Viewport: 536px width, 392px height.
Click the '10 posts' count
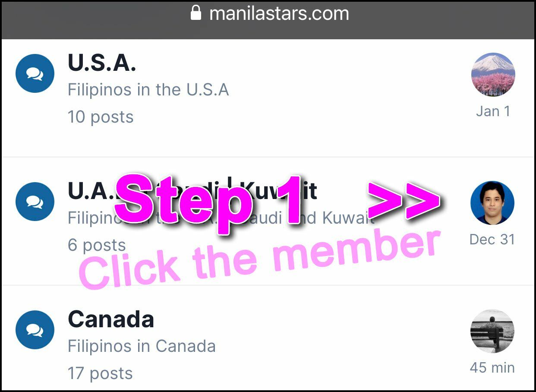coord(101,117)
